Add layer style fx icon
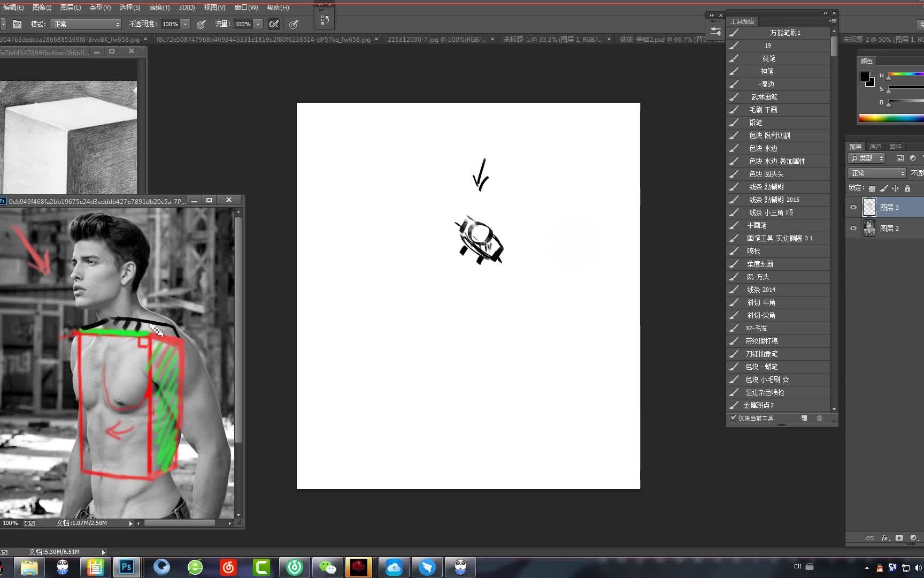 coord(885,538)
